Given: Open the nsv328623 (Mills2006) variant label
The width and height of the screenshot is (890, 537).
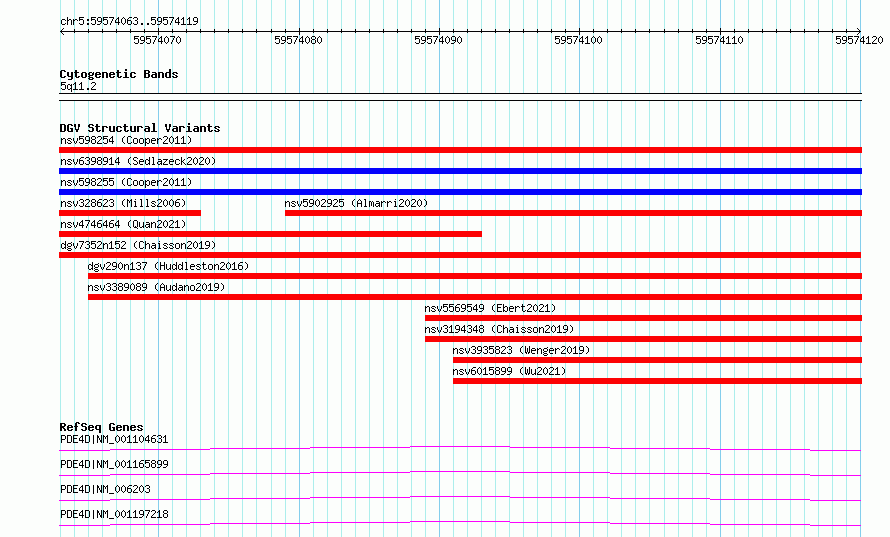Looking at the screenshot, I should (x=123, y=203).
